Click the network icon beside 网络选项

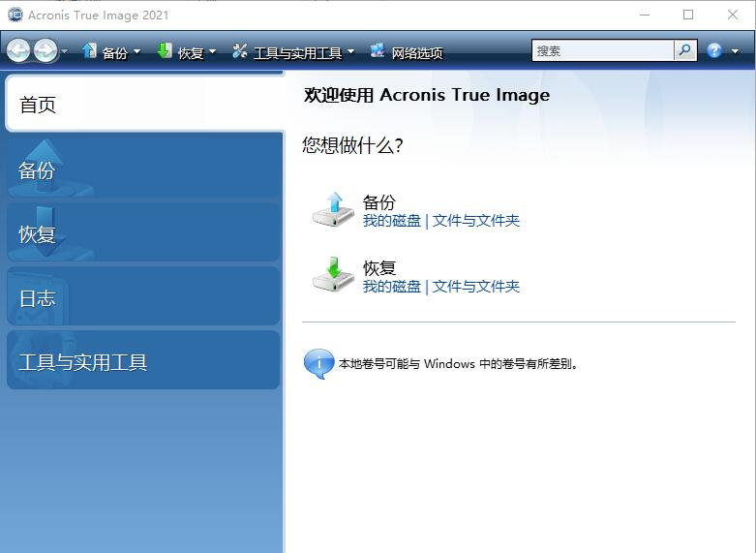[378, 50]
